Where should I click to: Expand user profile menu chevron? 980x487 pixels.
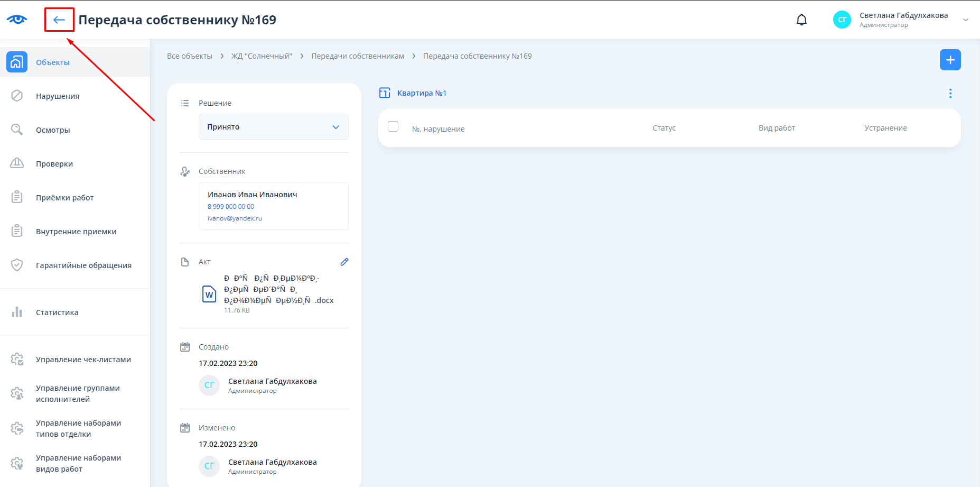click(965, 20)
